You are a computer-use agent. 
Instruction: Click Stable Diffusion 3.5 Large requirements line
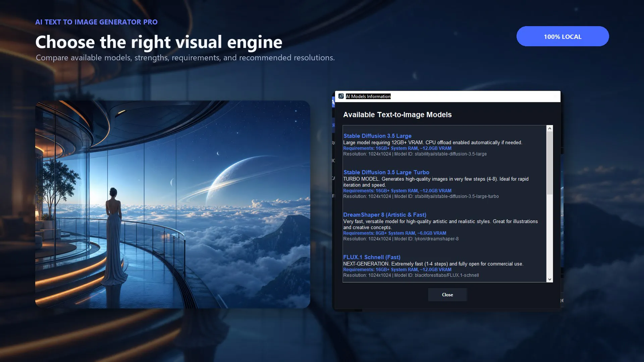(x=397, y=148)
